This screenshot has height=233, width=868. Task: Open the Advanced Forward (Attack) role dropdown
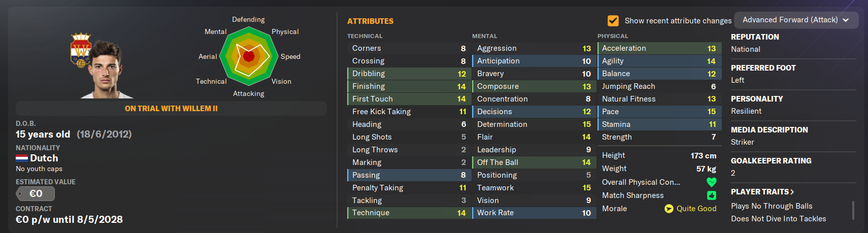point(796,20)
